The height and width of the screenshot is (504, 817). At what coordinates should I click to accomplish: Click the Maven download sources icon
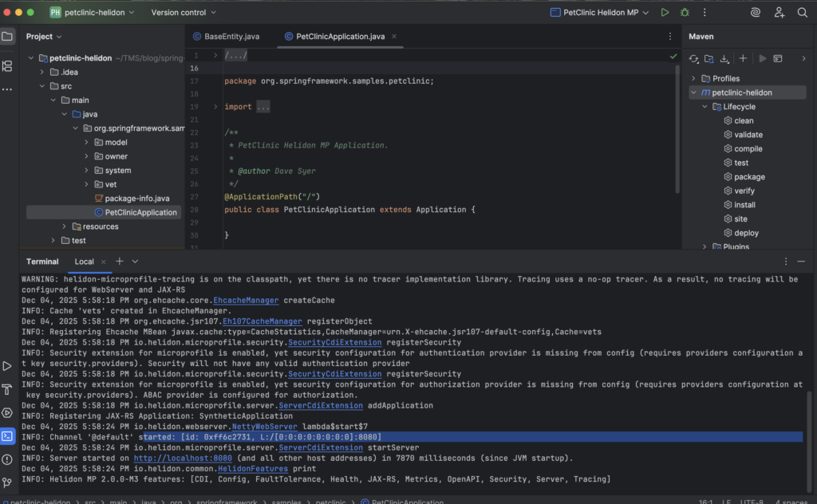[724, 59]
